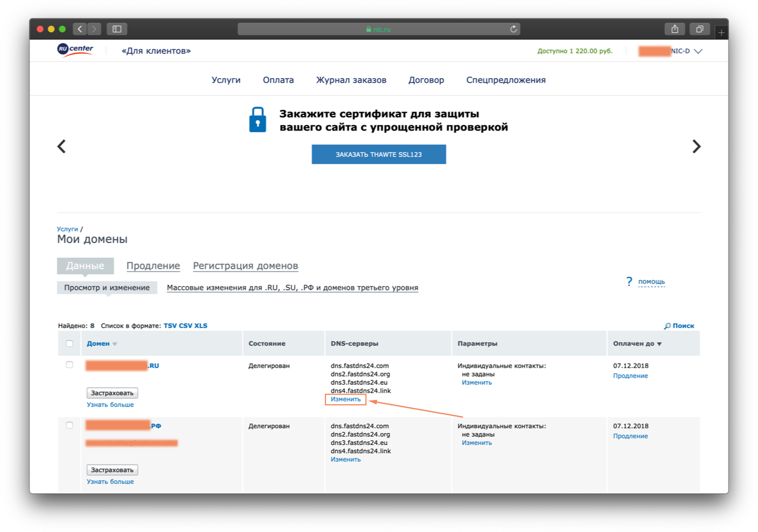Click Продление for .RU domain
The image size is (758, 532).
(630, 376)
